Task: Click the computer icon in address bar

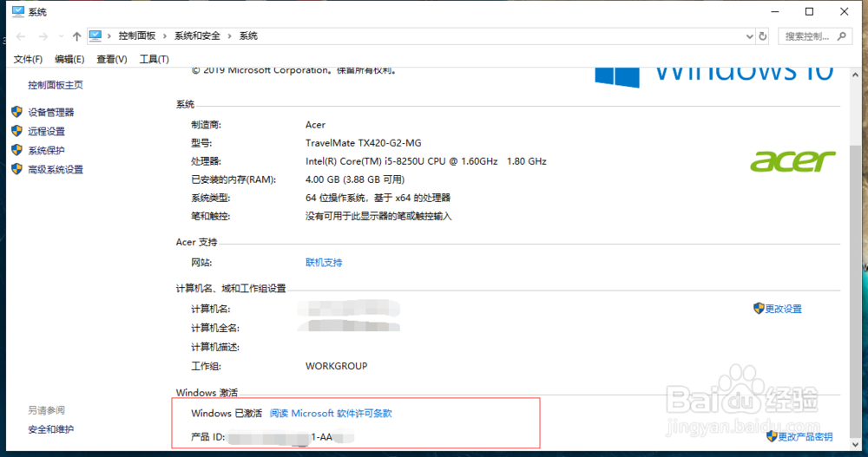Action: (x=95, y=36)
